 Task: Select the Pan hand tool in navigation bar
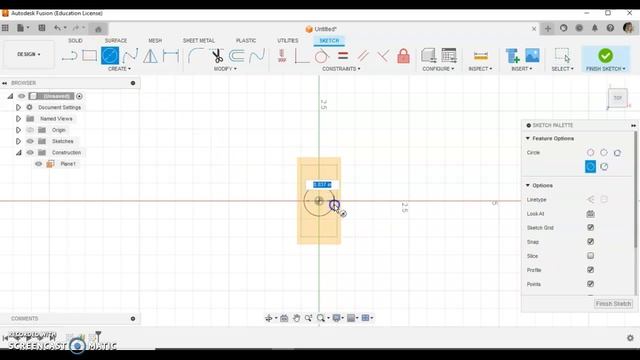[296, 318]
